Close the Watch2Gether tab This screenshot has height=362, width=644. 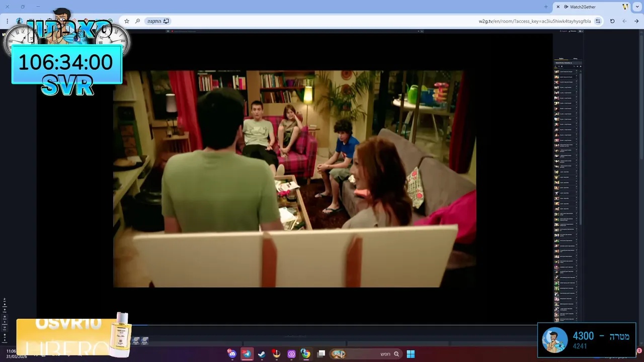[558, 7]
